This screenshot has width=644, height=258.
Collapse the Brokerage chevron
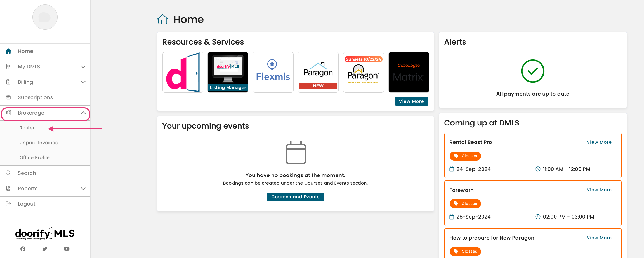click(83, 113)
